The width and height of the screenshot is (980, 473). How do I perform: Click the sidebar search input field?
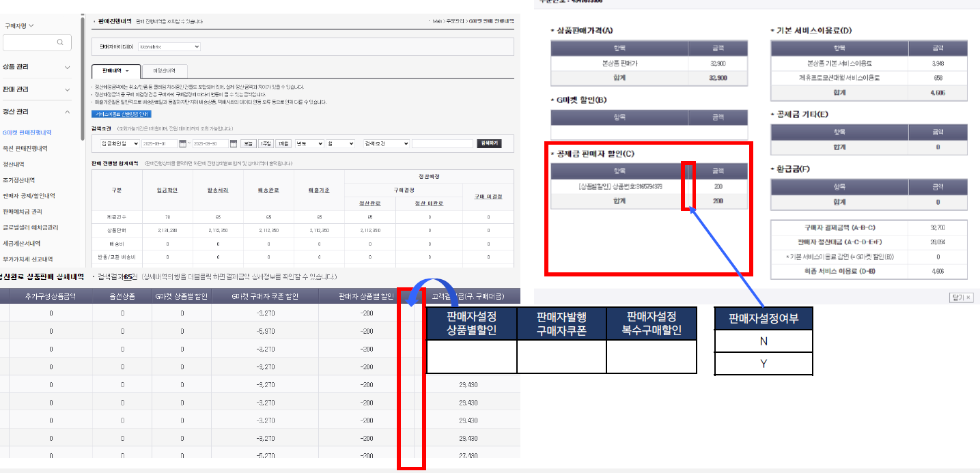(x=37, y=42)
